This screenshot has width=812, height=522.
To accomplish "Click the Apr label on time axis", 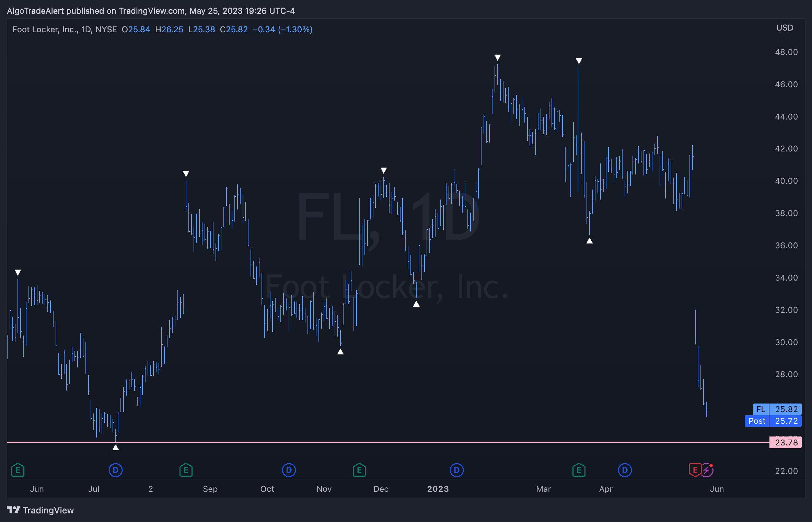I will [606, 489].
